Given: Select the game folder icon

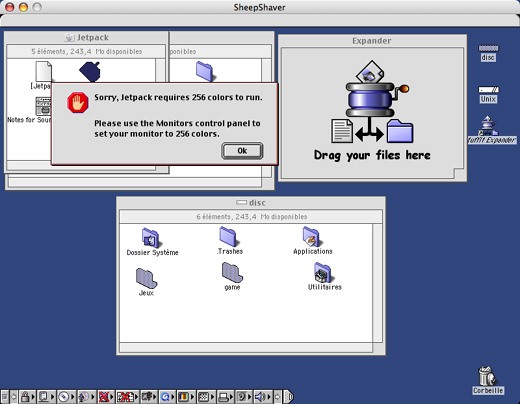Looking at the screenshot, I should pyautogui.click(x=232, y=273).
